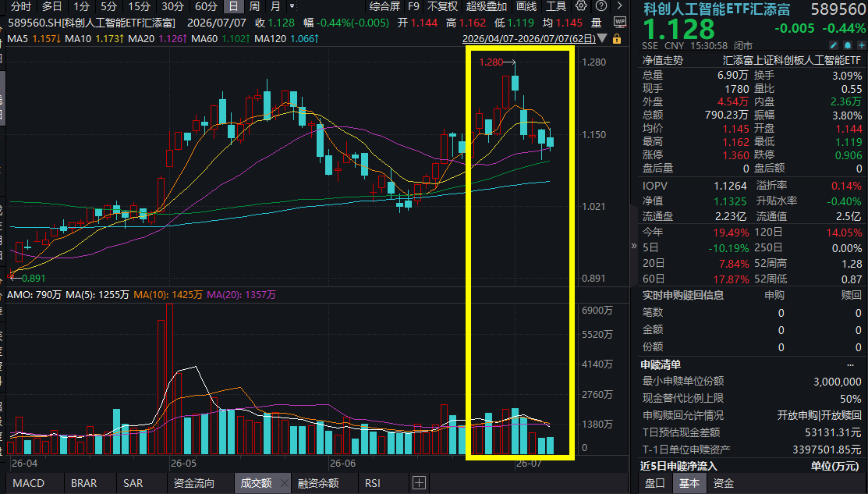
Task: Click the pencil edit icon under the price
Action: (834, 45)
